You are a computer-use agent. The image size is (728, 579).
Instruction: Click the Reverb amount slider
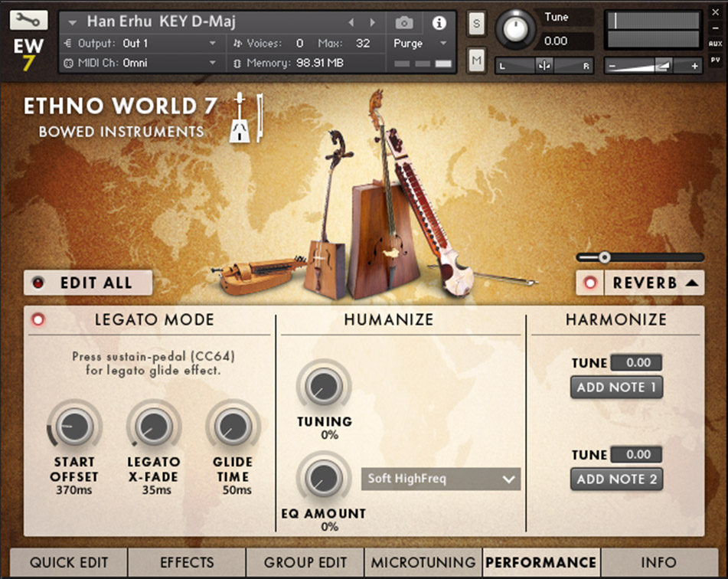coord(640,257)
